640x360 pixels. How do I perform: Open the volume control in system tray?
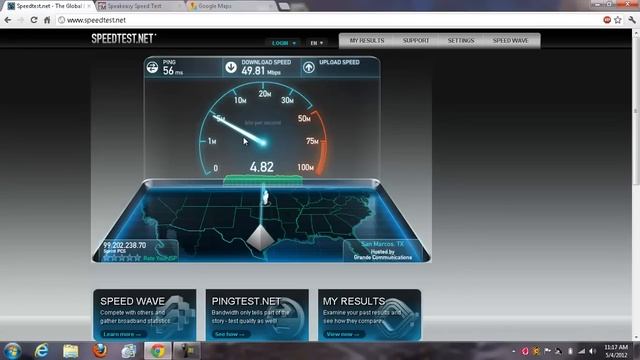[593, 351]
